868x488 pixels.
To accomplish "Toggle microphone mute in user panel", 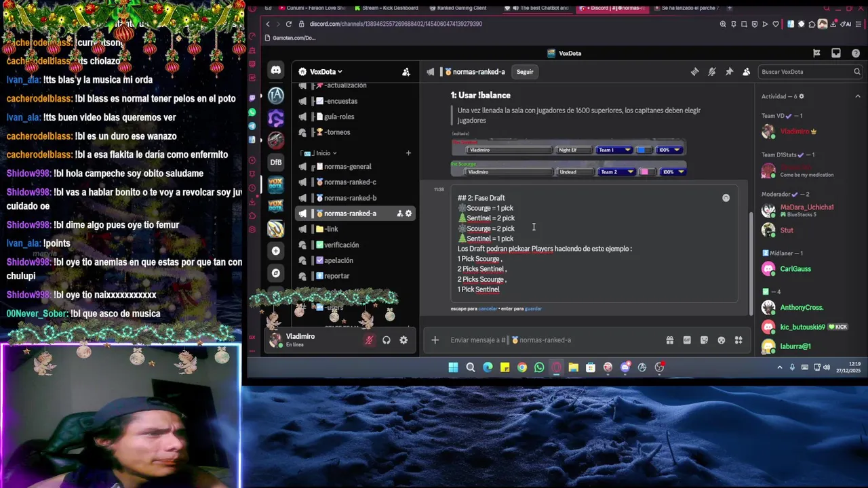I will pos(369,340).
